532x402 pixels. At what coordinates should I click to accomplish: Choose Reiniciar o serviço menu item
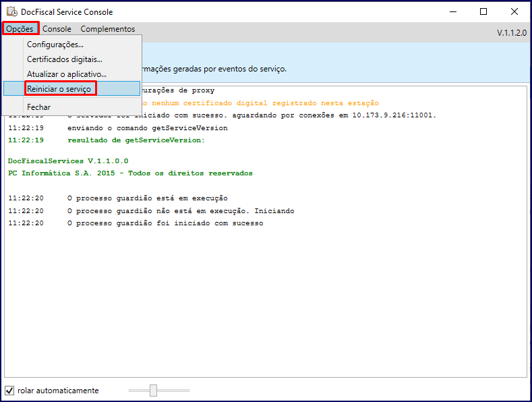71,88
